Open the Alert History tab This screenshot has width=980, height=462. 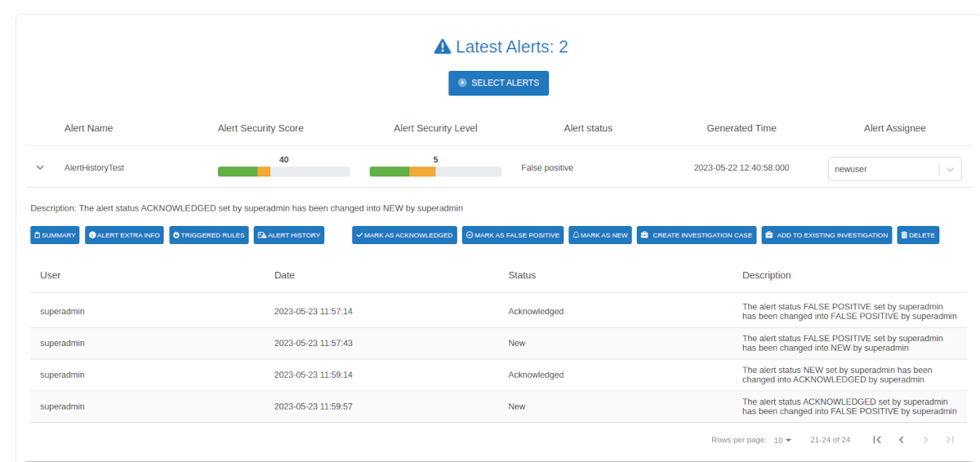click(x=289, y=235)
